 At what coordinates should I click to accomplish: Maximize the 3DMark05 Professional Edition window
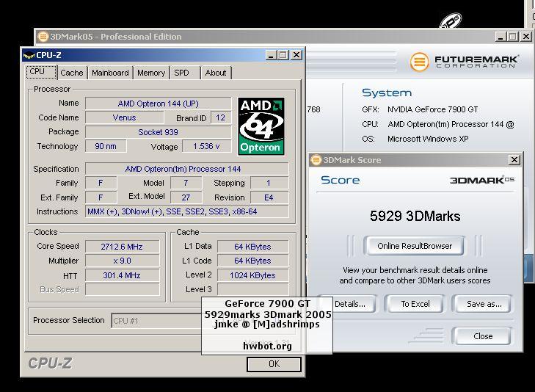click(513, 37)
